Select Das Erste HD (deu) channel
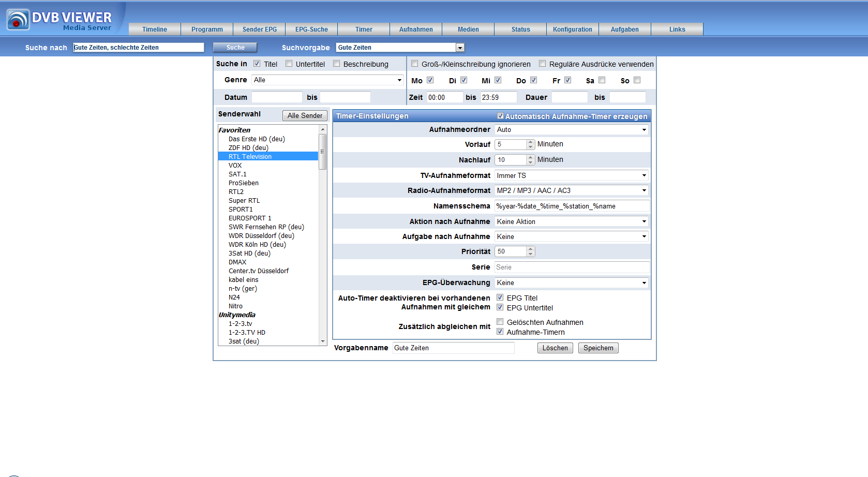The width and height of the screenshot is (868, 477). [257, 139]
